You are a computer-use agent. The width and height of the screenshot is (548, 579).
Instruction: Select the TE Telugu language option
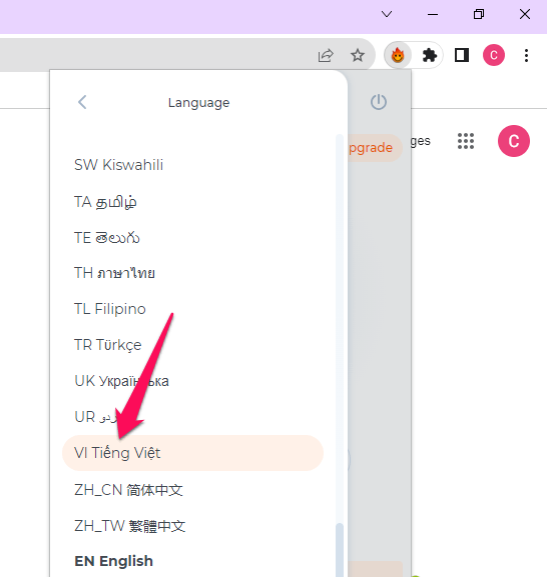coord(193,238)
